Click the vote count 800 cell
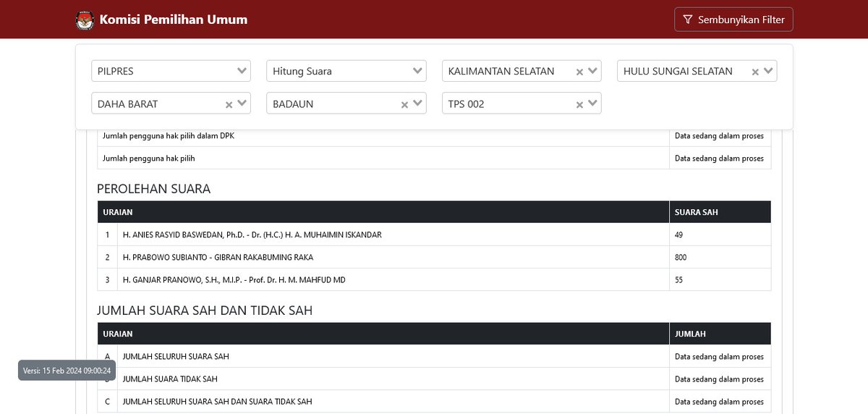 [720, 257]
